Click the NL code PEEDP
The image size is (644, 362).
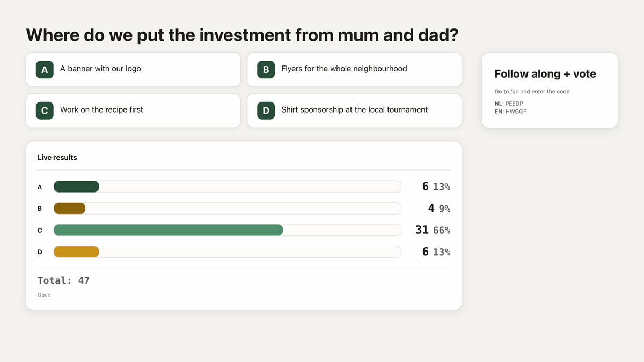coord(514,104)
